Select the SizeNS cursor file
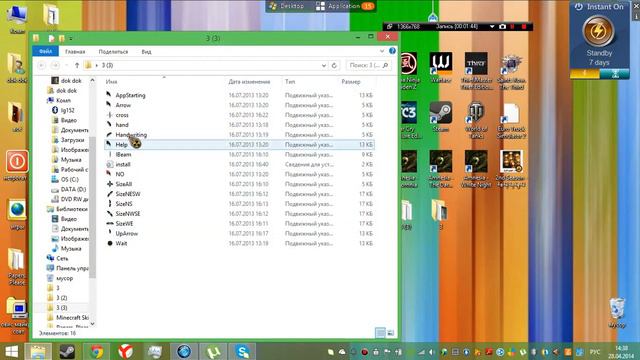This screenshot has height=360, width=640. pos(124,204)
